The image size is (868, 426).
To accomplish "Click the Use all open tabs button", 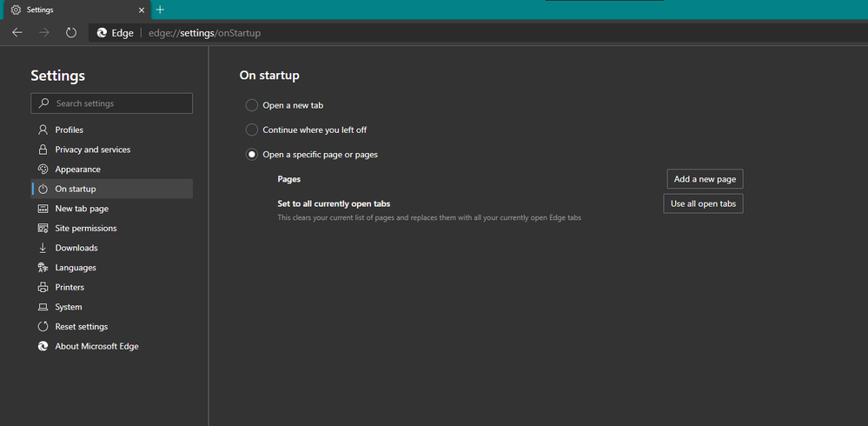I will tap(703, 203).
